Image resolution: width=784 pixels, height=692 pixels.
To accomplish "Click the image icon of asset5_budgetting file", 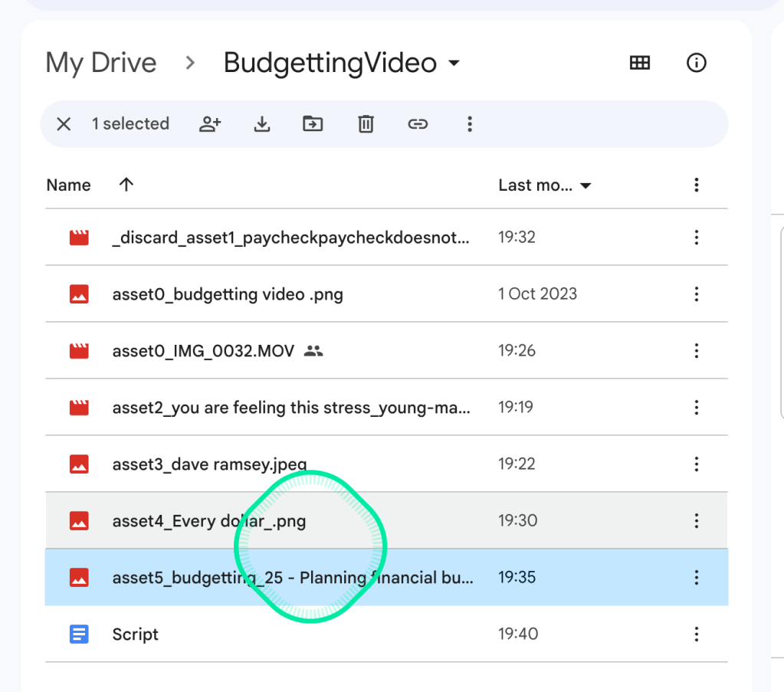I will (x=79, y=578).
